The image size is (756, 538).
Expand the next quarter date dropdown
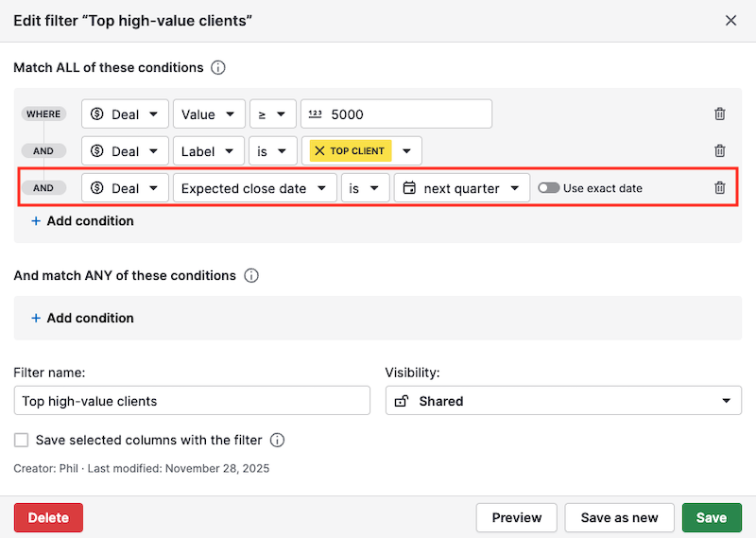click(x=462, y=188)
